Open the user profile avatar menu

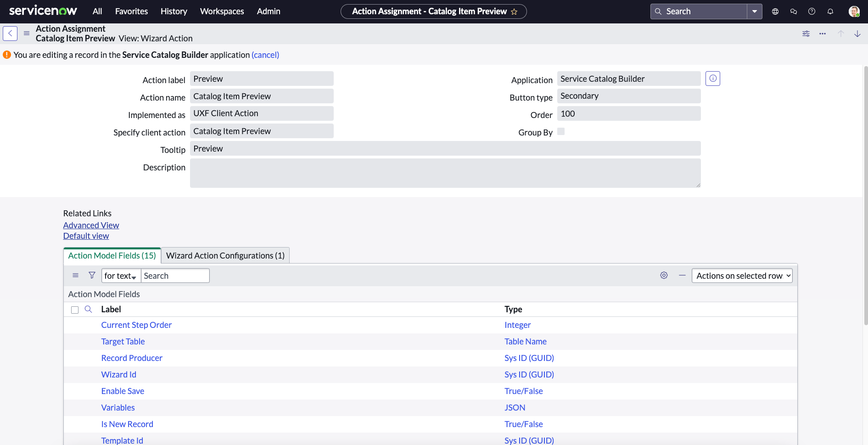click(x=854, y=11)
